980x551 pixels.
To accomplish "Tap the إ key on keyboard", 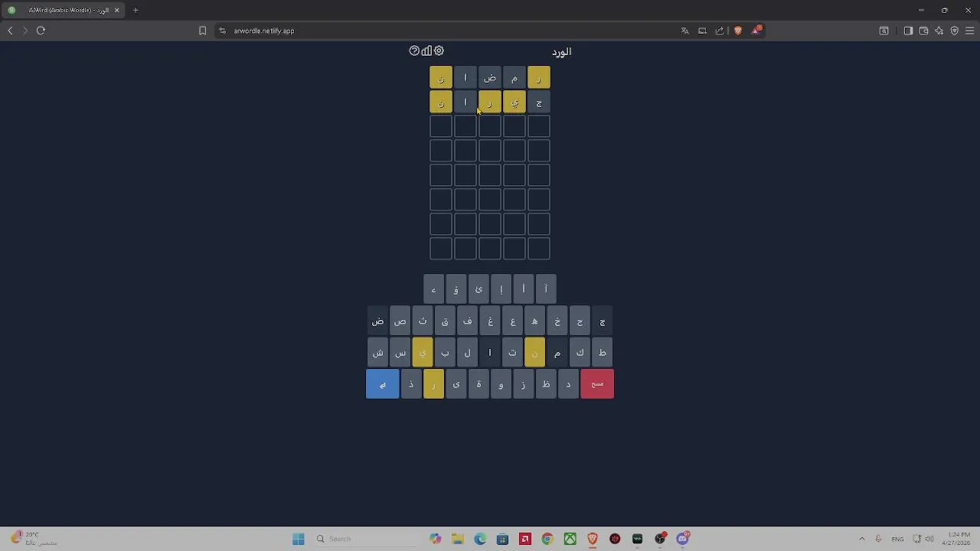I will click(501, 289).
